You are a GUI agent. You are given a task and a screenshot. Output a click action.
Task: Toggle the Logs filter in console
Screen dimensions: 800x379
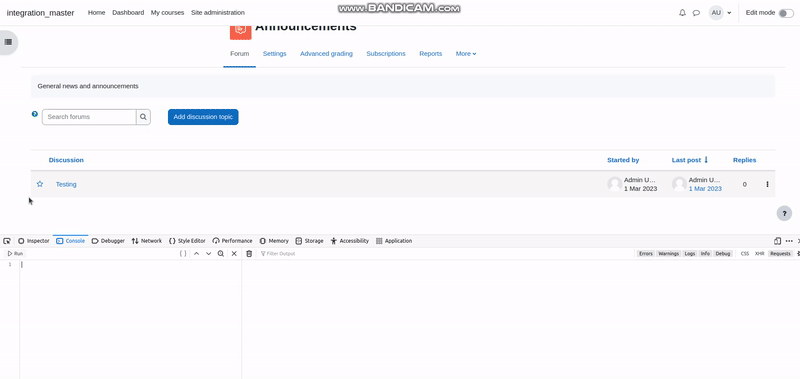coord(690,254)
